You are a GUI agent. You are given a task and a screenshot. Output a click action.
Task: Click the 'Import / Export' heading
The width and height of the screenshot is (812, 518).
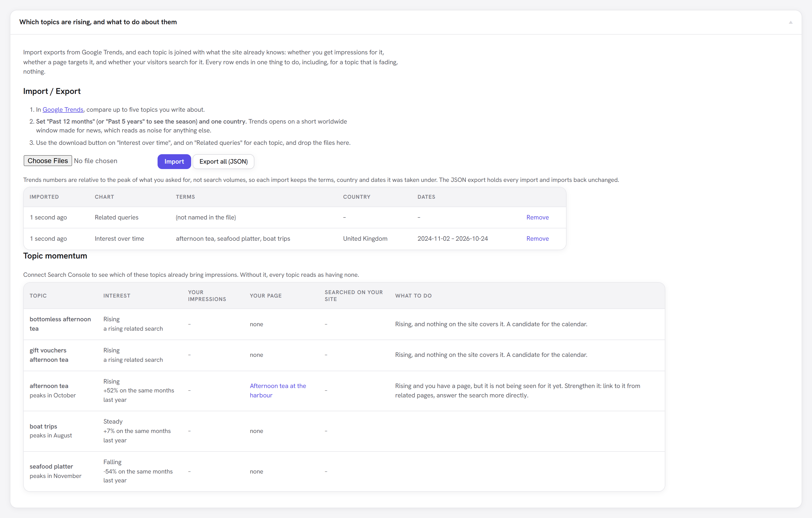tap(52, 91)
